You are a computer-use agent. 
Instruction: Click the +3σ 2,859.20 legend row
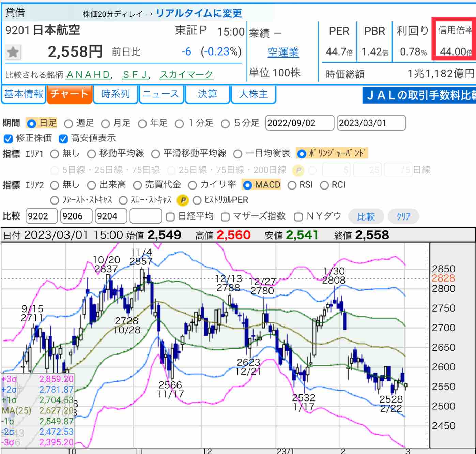click(37, 379)
